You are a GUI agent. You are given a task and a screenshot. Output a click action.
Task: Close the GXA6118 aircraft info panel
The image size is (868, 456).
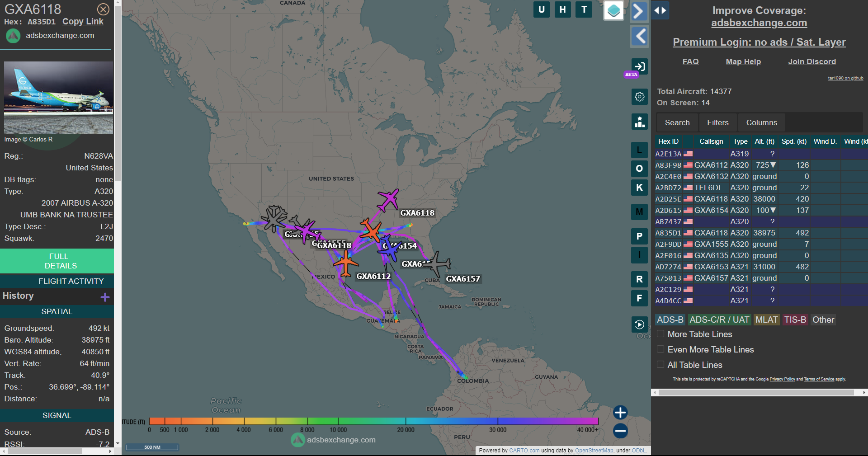point(104,9)
